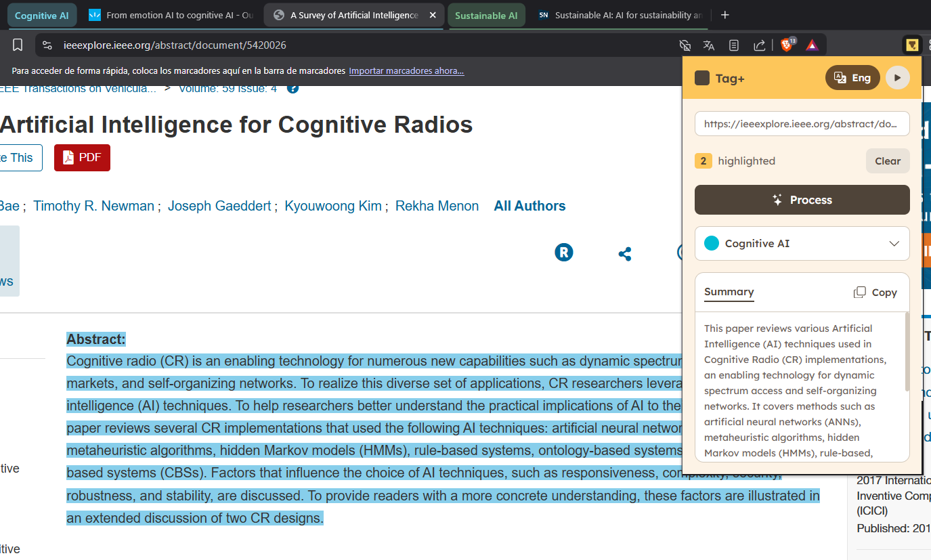The height and width of the screenshot is (560, 931).
Task: Click the SN favicon on Sustainable AI tab
Action: [543, 15]
